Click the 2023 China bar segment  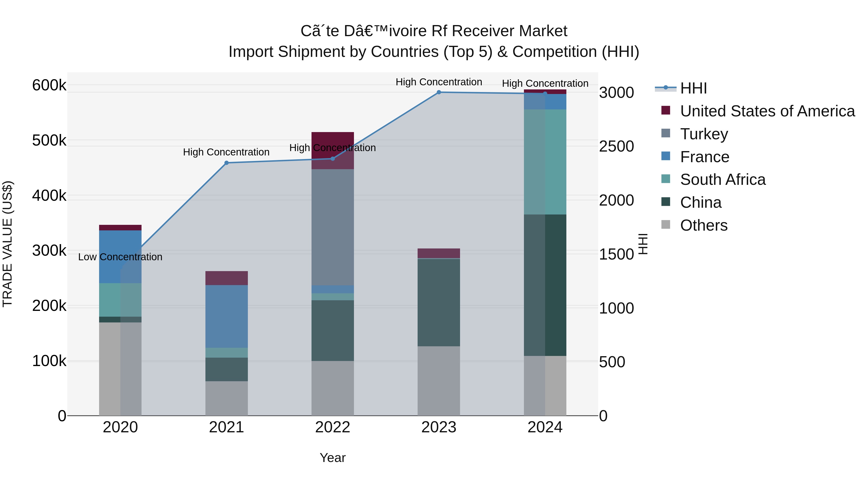point(439,303)
